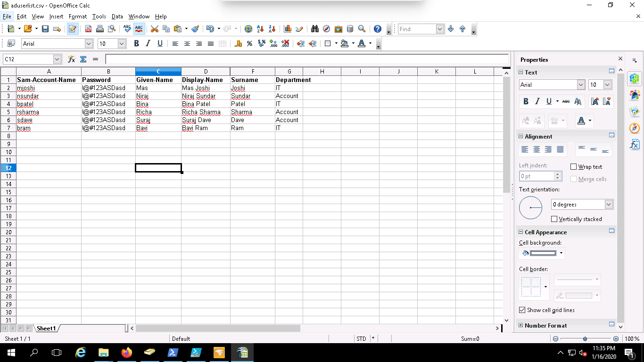Click the Save document icon
Viewport: 644px width, 362px height.
pyautogui.click(x=45, y=29)
